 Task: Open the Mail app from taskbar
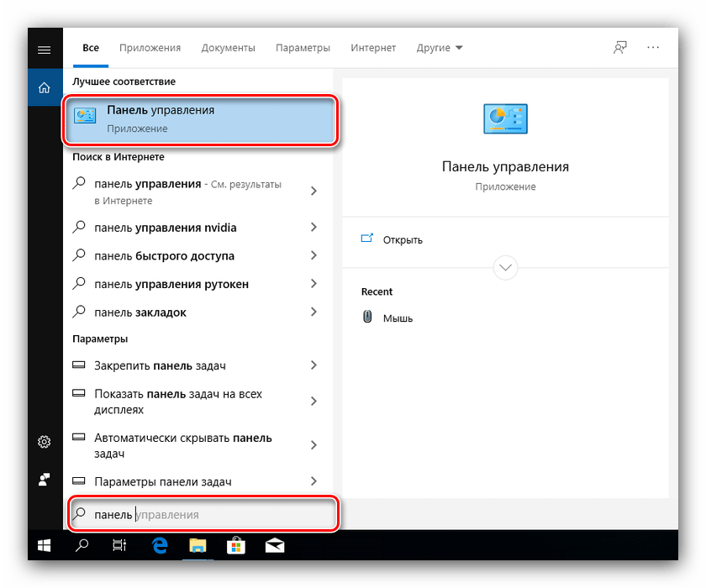(274, 546)
